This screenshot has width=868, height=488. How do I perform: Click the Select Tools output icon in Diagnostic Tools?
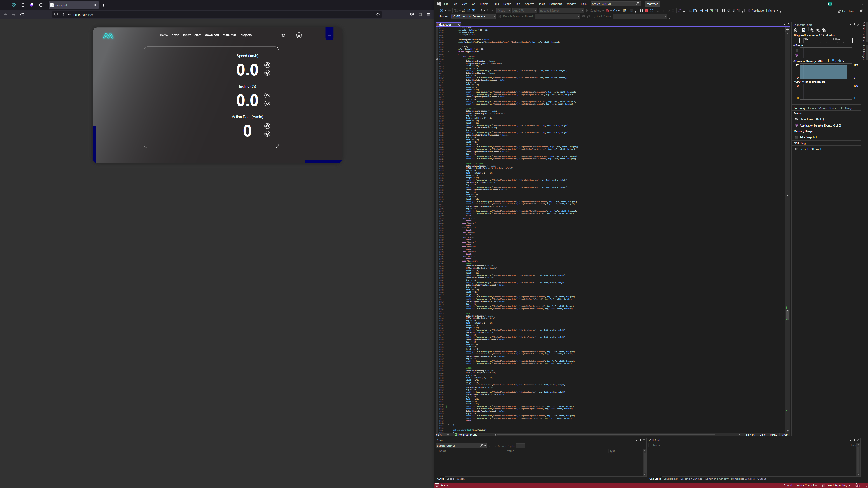804,30
